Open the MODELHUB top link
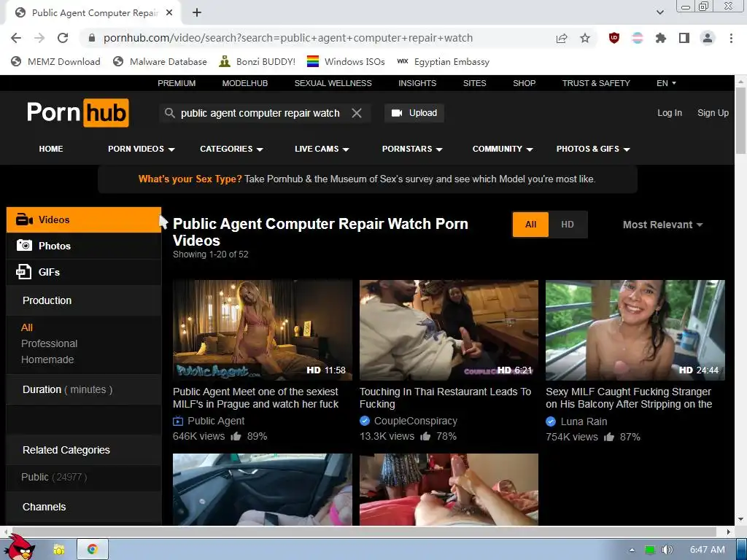 point(245,83)
